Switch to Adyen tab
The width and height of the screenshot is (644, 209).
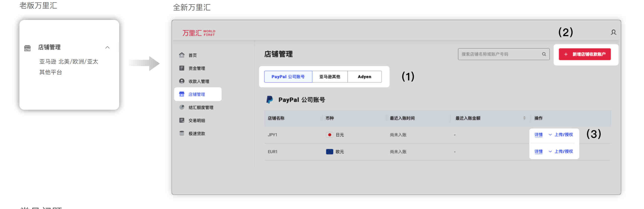365,77
